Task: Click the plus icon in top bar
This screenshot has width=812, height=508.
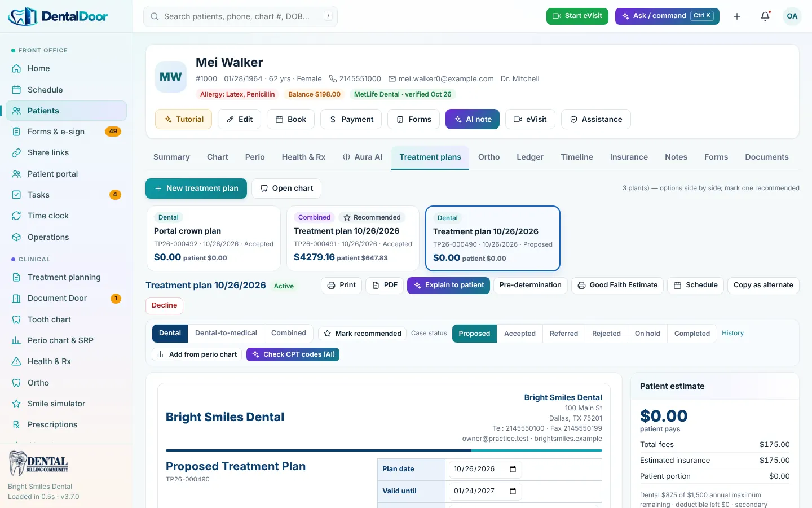Action: [737, 16]
